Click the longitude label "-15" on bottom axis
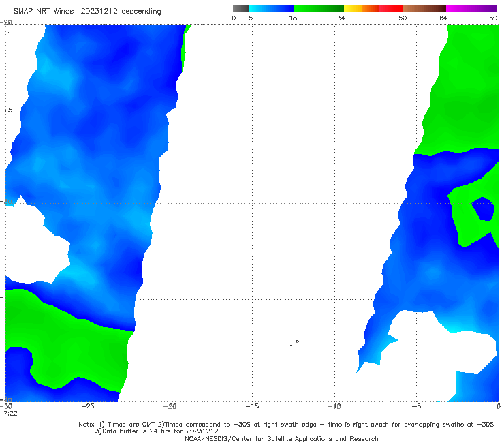The height and width of the screenshot is (443, 504). click(x=252, y=406)
